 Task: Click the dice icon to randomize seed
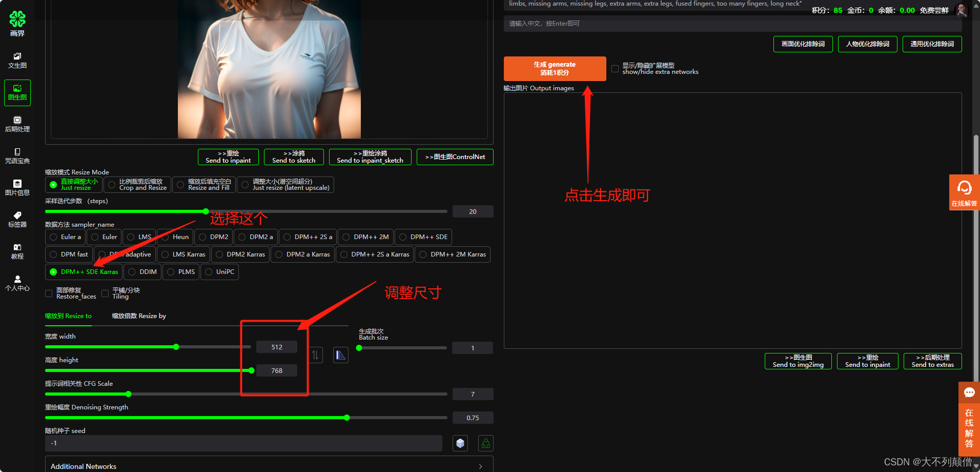click(x=460, y=443)
